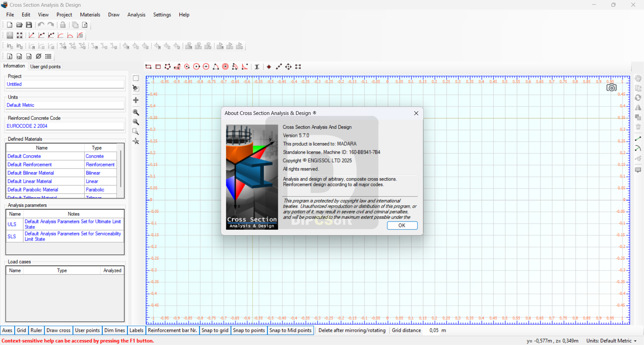Select the I-beam steel section tool
Viewport: 644px width, 345px height.
click(x=257, y=67)
